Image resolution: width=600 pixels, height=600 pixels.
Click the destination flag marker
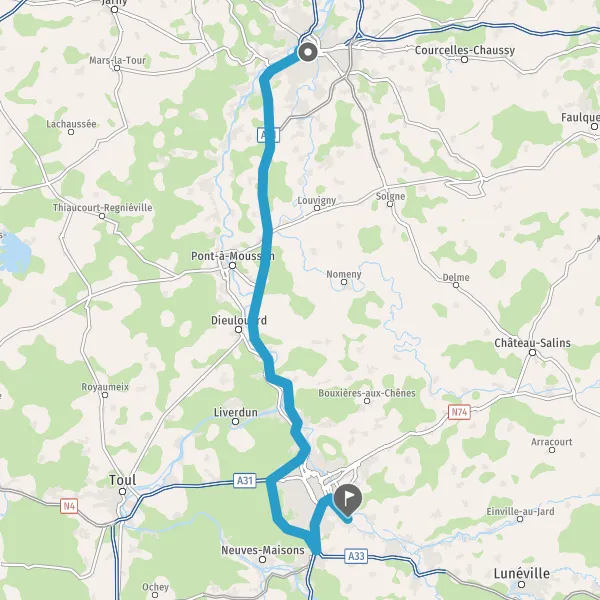tap(348, 499)
